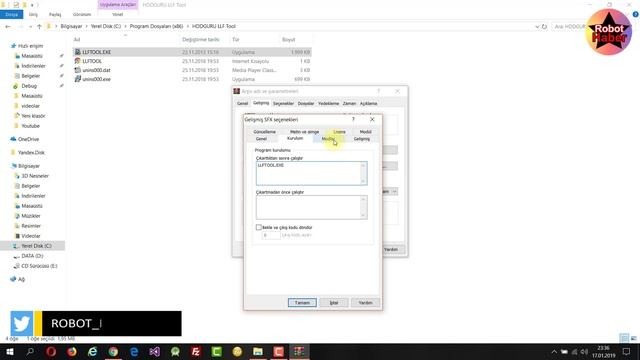Open WinRAR from the taskbar

(x=299, y=351)
